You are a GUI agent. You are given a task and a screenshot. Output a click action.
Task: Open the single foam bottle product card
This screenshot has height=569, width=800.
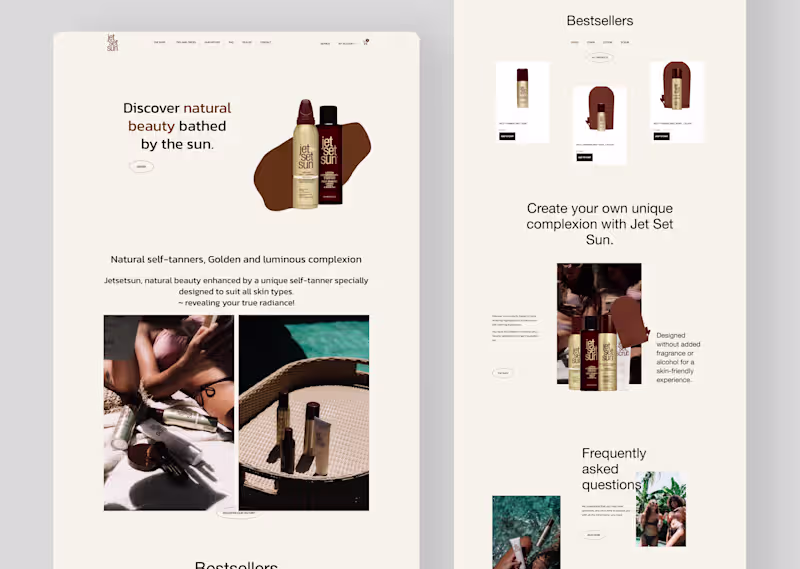coord(522,102)
